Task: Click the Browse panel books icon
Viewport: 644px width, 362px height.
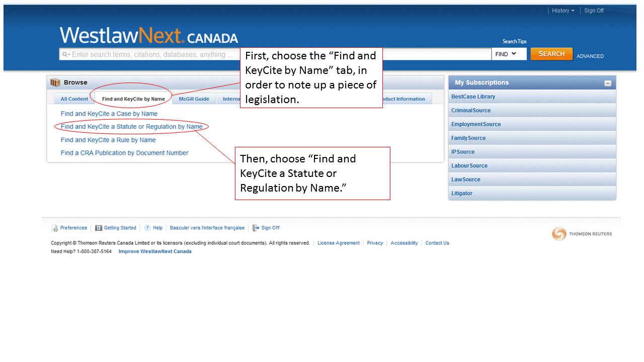Action: click(55, 82)
